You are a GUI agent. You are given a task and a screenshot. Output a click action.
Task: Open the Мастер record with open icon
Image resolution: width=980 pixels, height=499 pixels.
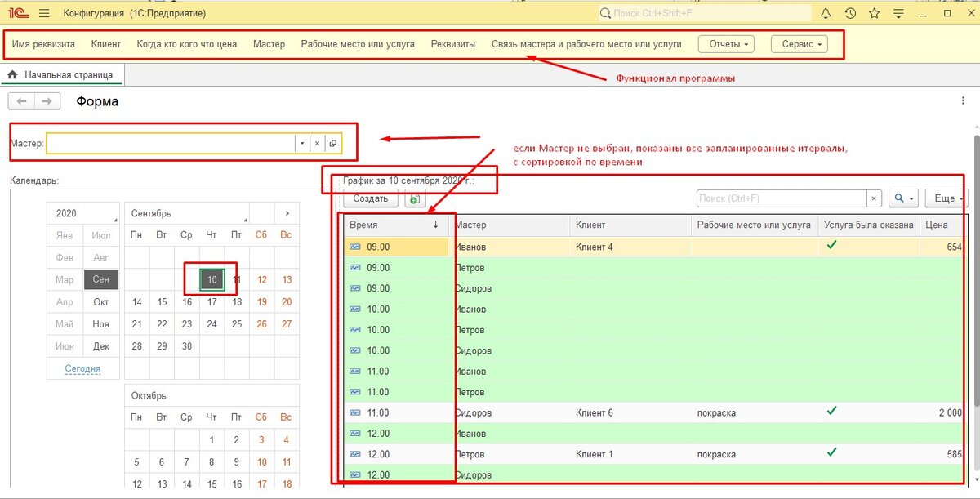[332, 143]
